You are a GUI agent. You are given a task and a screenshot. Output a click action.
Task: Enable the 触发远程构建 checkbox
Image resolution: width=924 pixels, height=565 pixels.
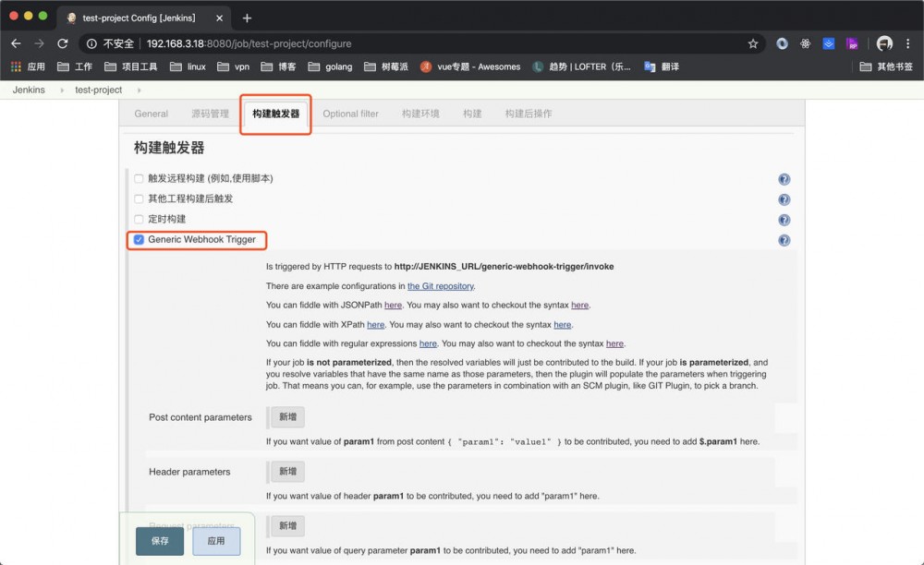(139, 178)
